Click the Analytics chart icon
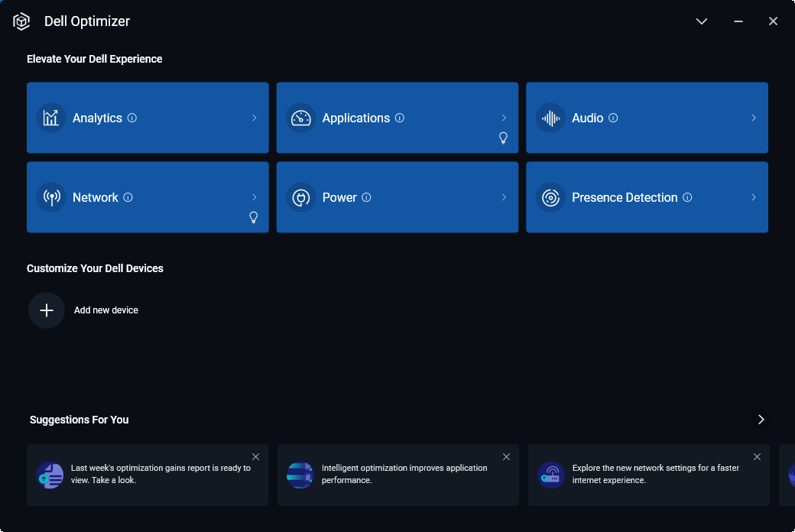The height and width of the screenshot is (532, 795). (50, 118)
